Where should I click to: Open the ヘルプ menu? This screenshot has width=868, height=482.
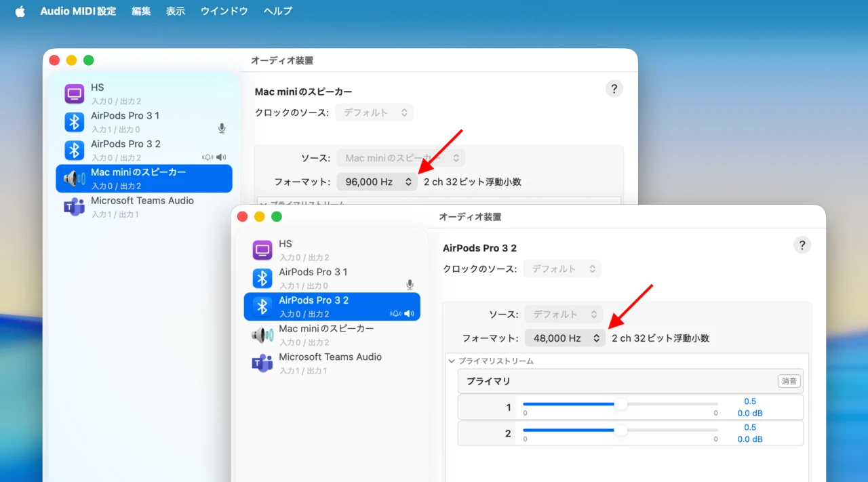tap(277, 10)
